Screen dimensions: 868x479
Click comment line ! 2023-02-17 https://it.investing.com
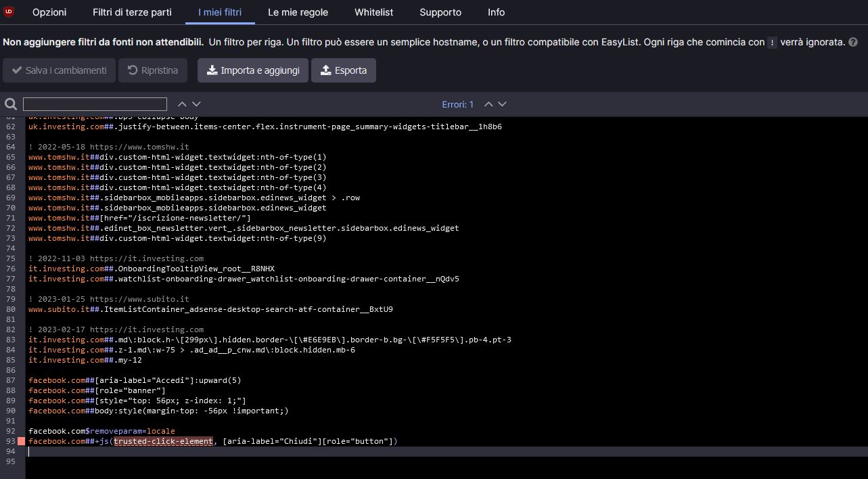tap(116, 329)
